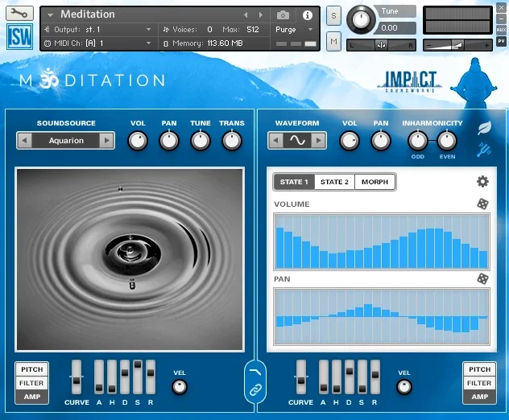Image resolution: width=509 pixels, height=420 pixels.
Task: Click the ISW logo icon
Action: [20, 37]
